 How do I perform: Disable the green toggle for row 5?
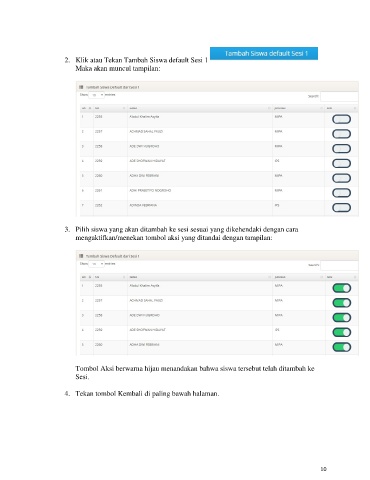[342, 347]
